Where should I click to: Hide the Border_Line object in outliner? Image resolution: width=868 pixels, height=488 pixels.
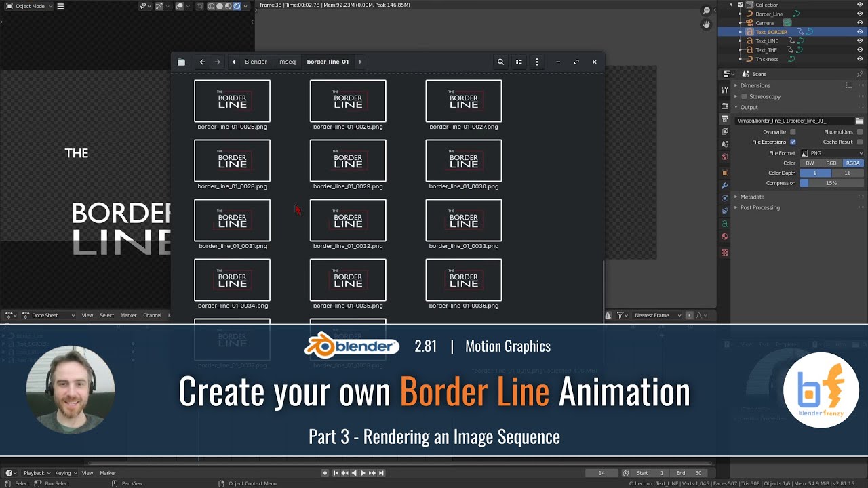(860, 14)
